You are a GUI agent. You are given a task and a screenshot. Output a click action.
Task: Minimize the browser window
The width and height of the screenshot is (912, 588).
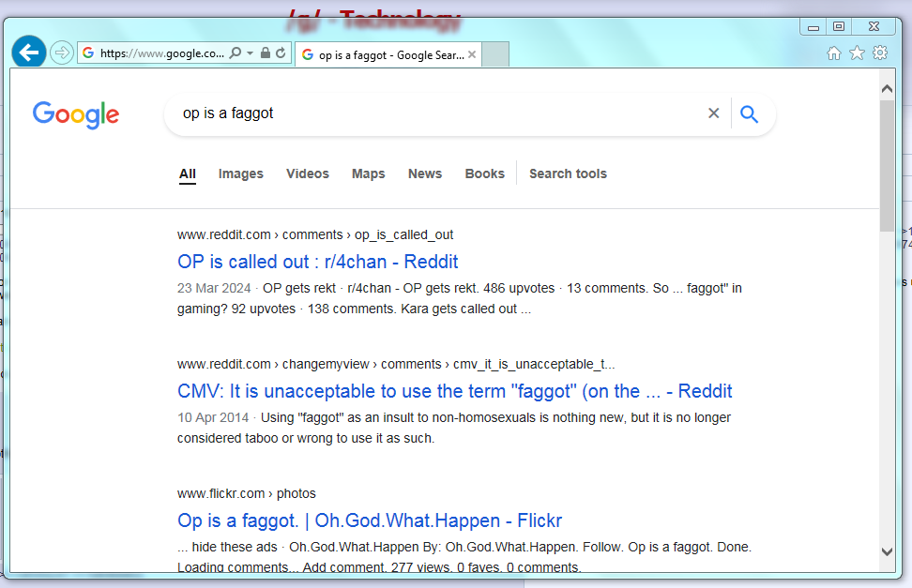pyautogui.click(x=813, y=27)
